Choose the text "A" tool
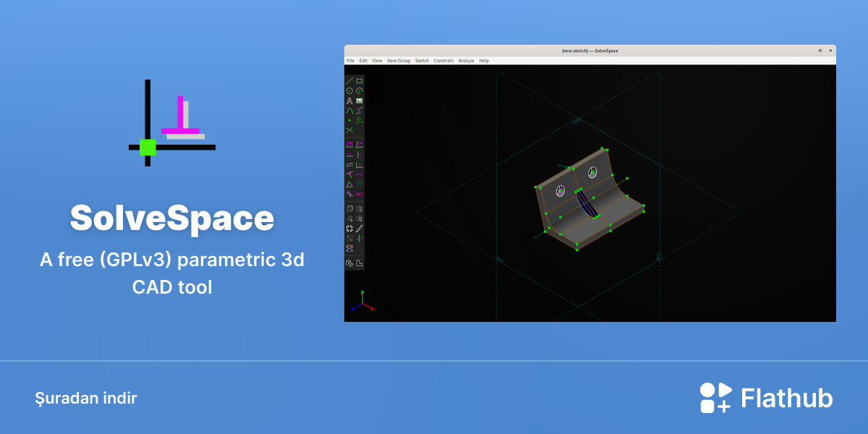Viewport: 868px width, 434px height. (x=349, y=101)
